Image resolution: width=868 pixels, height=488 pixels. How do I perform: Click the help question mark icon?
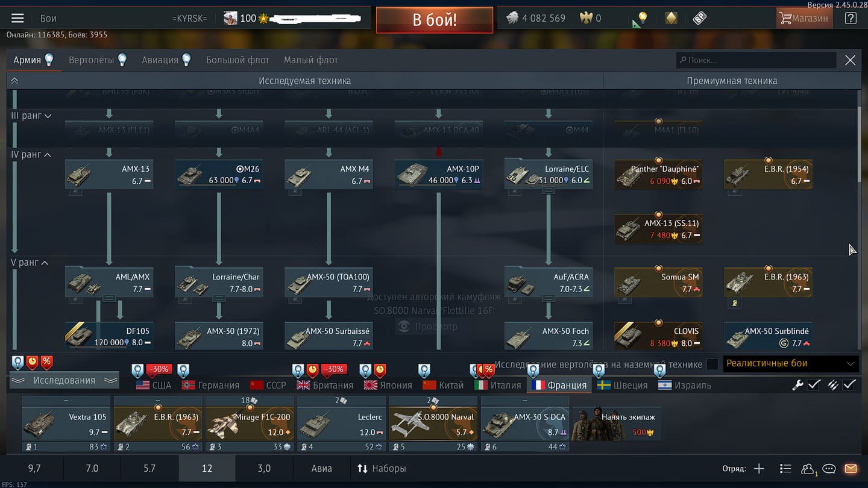click(x=851, y=18)
